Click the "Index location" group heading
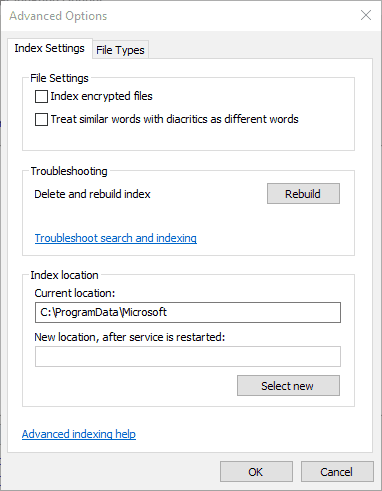Image resolution: width=382 pixels, height=491 pixels. tap(64, 275)
